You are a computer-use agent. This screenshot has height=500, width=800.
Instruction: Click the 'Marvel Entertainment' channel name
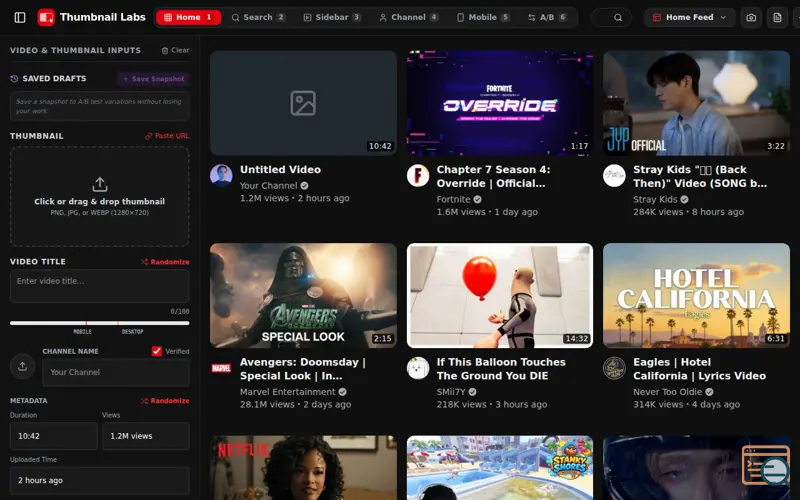287,392
